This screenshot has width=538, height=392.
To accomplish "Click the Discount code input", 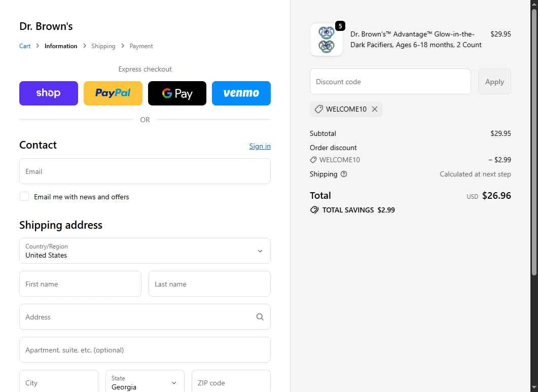I will (390, 82).
